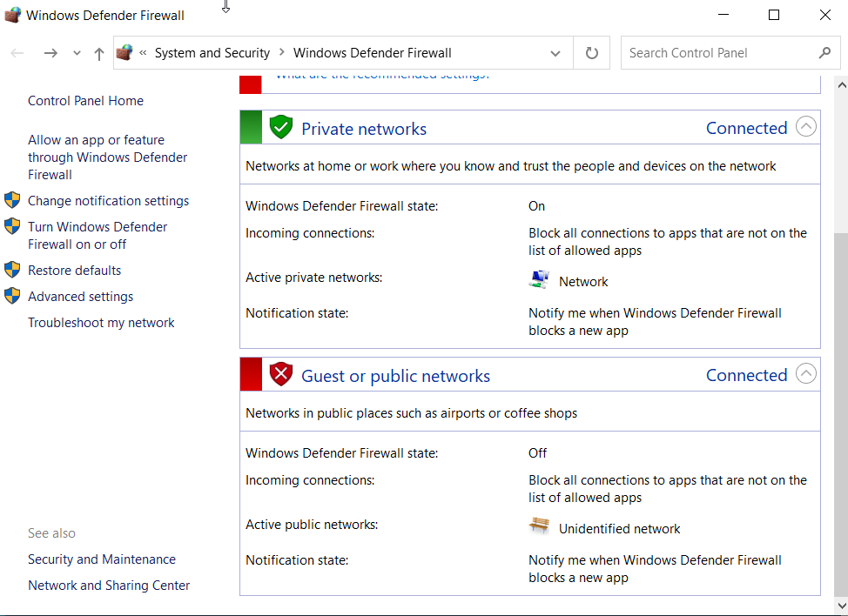The image size is (848, 616).
Task: Click the refresh icon next to the address bar
Action: [591, 52]
